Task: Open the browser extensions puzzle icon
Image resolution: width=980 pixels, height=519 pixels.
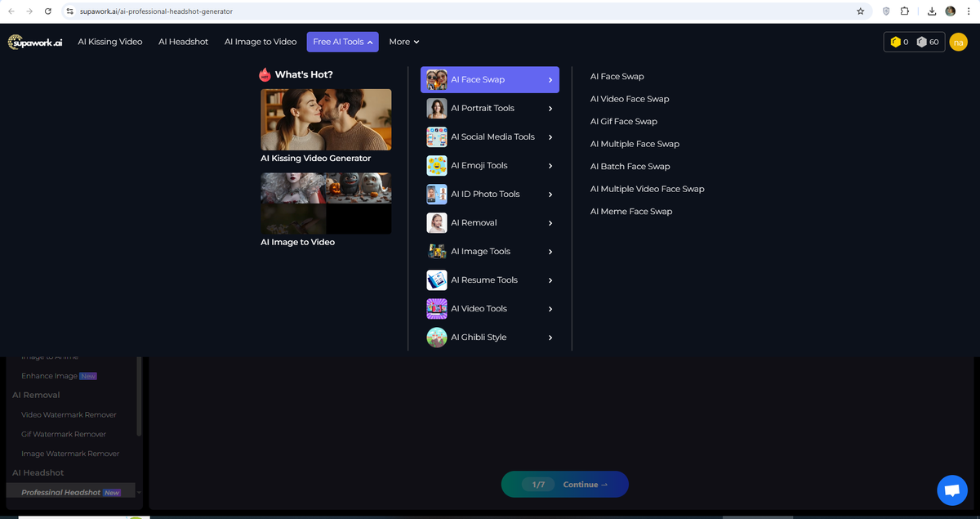Action: [x=905, y=11]
